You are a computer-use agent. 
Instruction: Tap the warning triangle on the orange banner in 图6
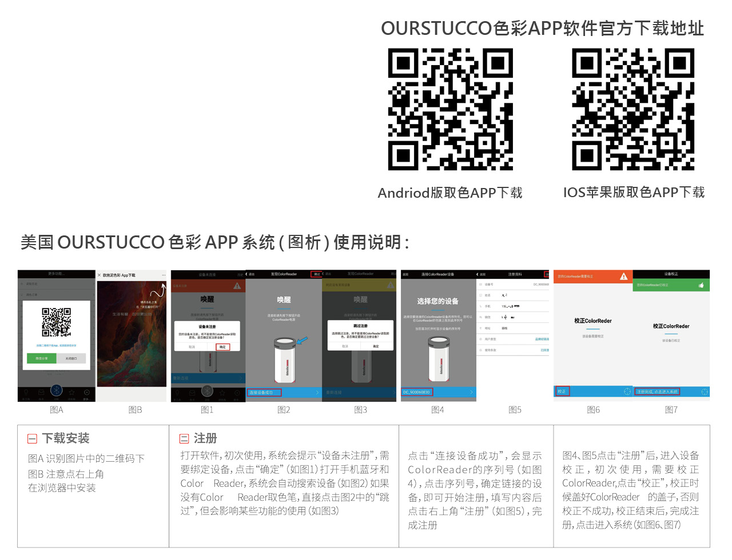click(623, 277)
